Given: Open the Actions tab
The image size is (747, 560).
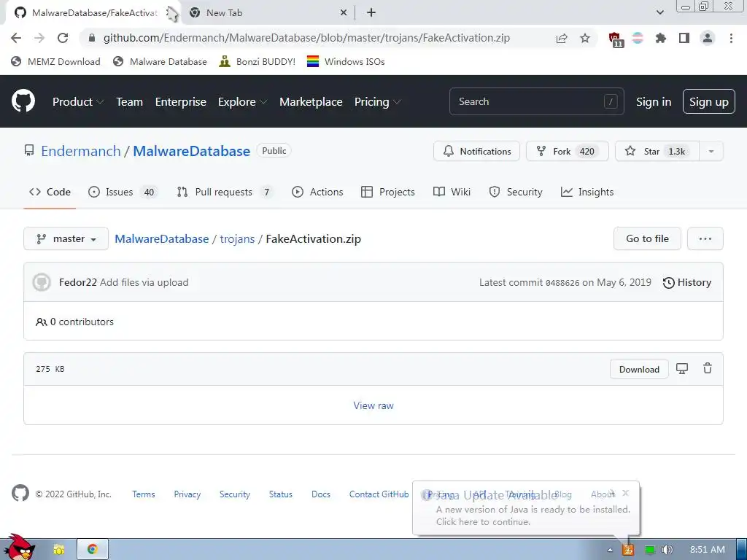Looking at the screenshot, I should 317,192.
